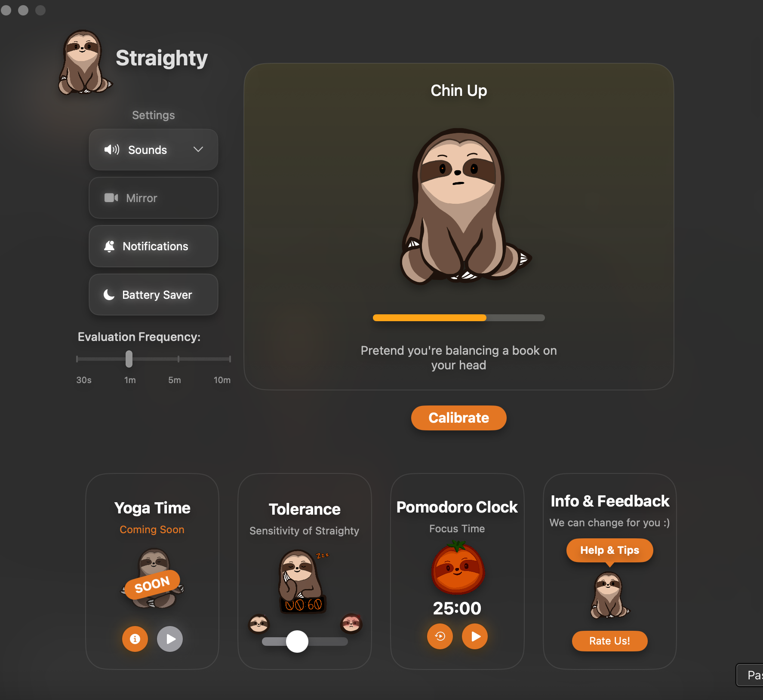
Task: Toggle the Mirror camera setting
Action: point(154,198)
